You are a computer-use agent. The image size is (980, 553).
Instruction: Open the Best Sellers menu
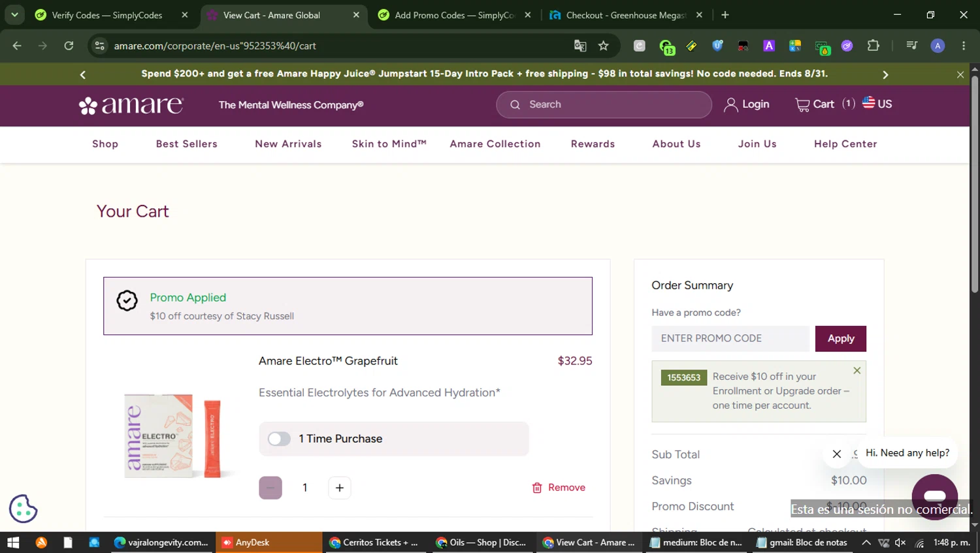pyautogui.click(x=187, y=144)
